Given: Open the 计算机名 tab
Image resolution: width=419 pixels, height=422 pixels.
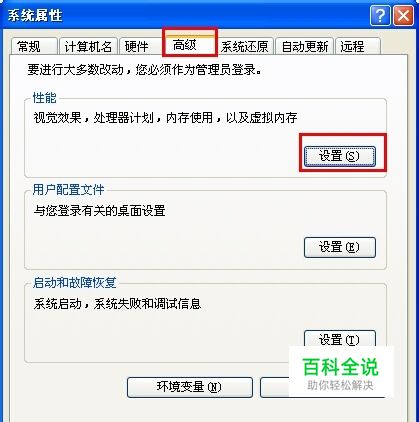Looking at the screenshot, I should 88,46.
